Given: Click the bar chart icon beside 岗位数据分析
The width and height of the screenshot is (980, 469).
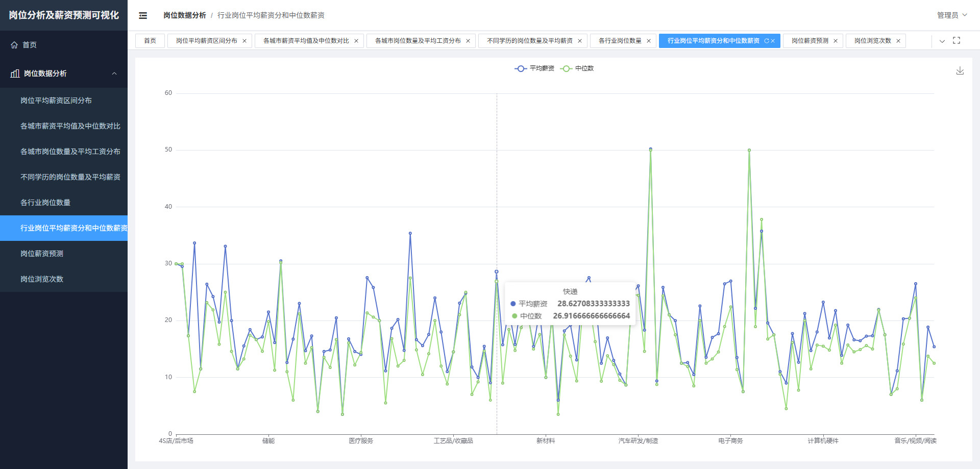Looking at the screenshot, I should (15, 73).
